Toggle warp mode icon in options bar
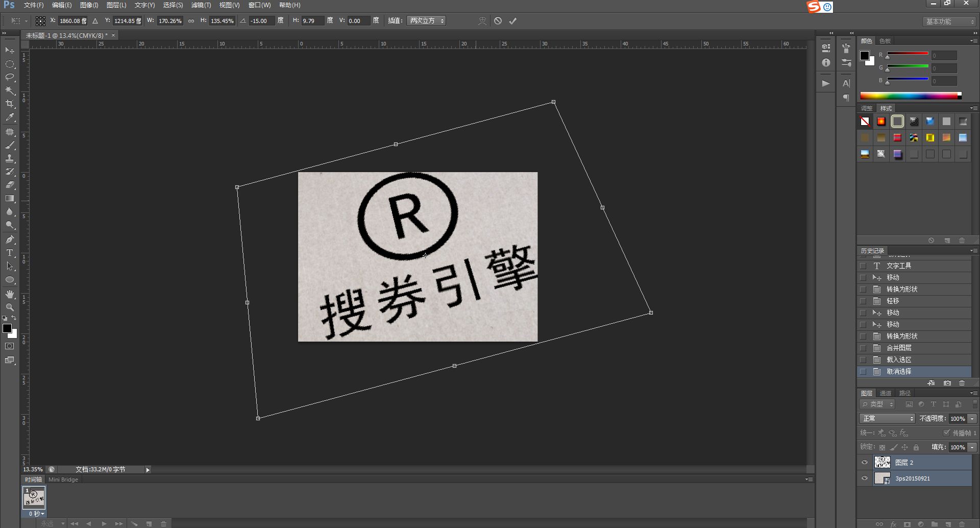The image size is (980, 528). pos(482,21)
